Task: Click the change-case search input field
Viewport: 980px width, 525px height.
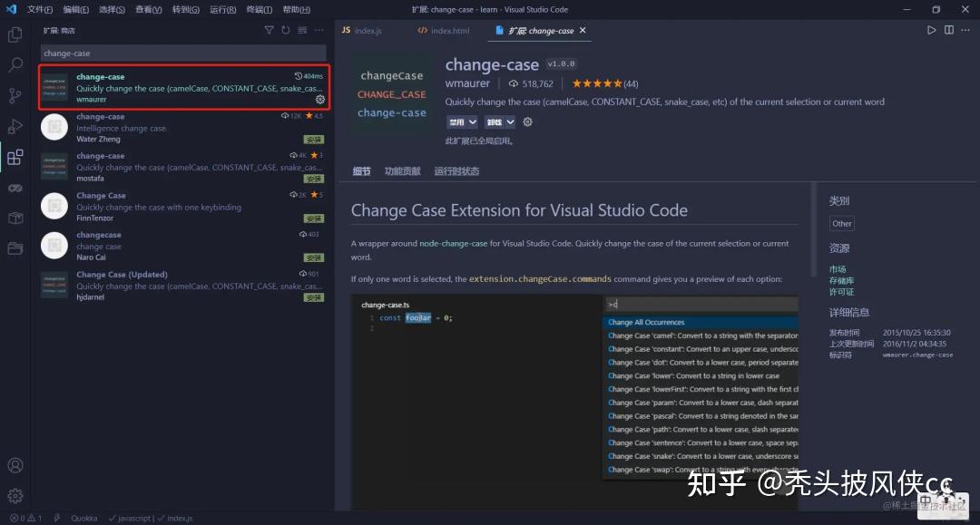Action: [x=183, y=53]
